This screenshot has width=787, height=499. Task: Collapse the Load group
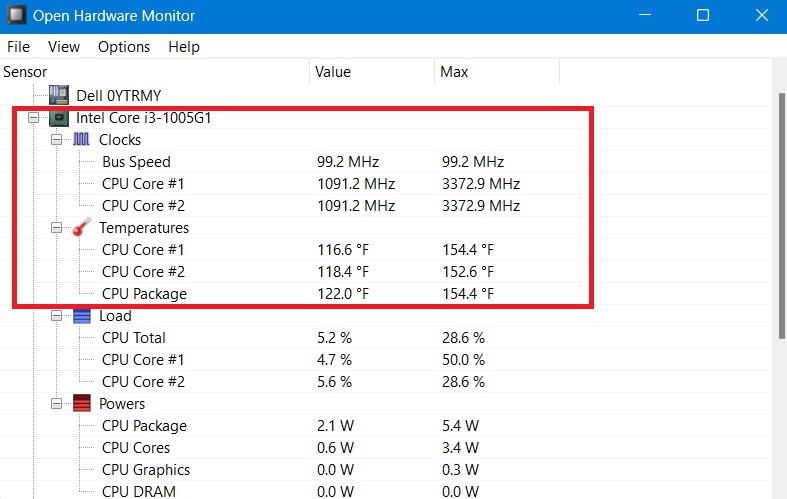click(x=56, y=316)
